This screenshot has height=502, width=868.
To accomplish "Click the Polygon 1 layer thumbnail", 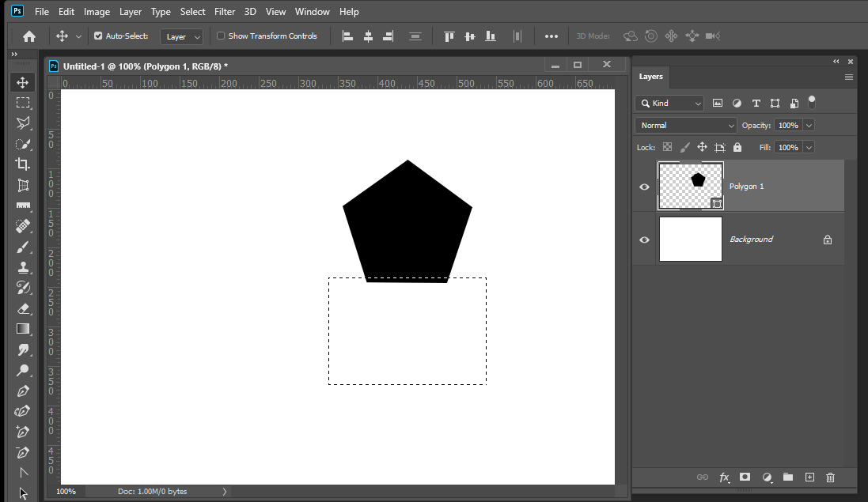I will tap(690, 186).
